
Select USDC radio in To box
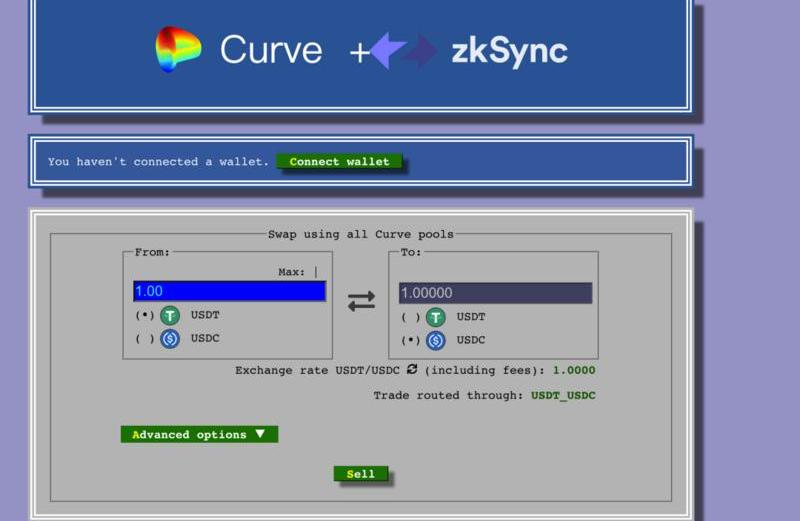(410, 340)
